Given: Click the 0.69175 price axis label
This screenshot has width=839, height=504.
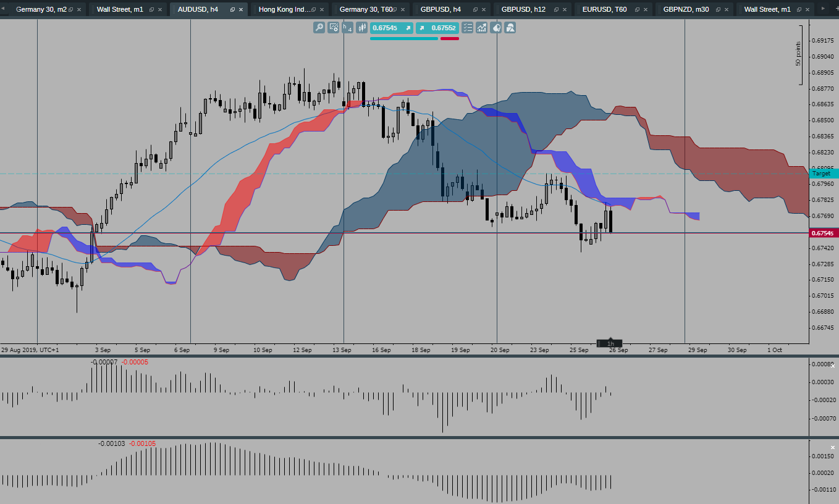Looking at the screenshot, I should pos(823,41).
